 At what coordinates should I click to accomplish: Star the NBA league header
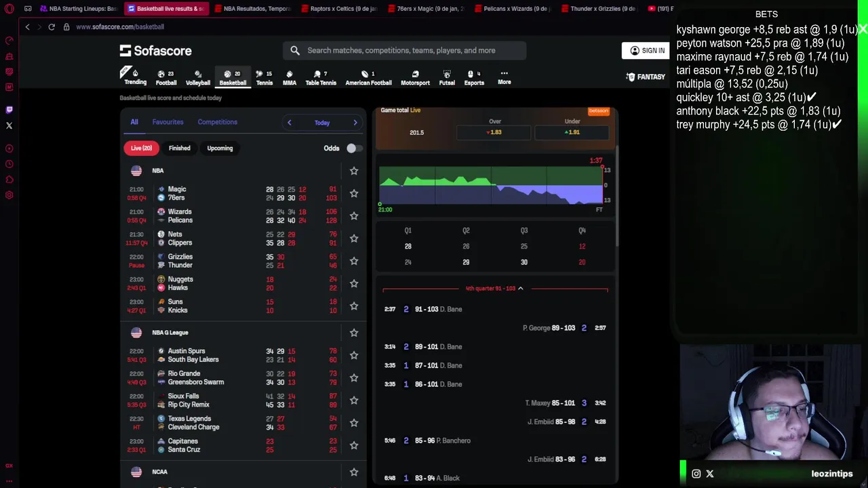pyautogui.click(x=353, y=171)
